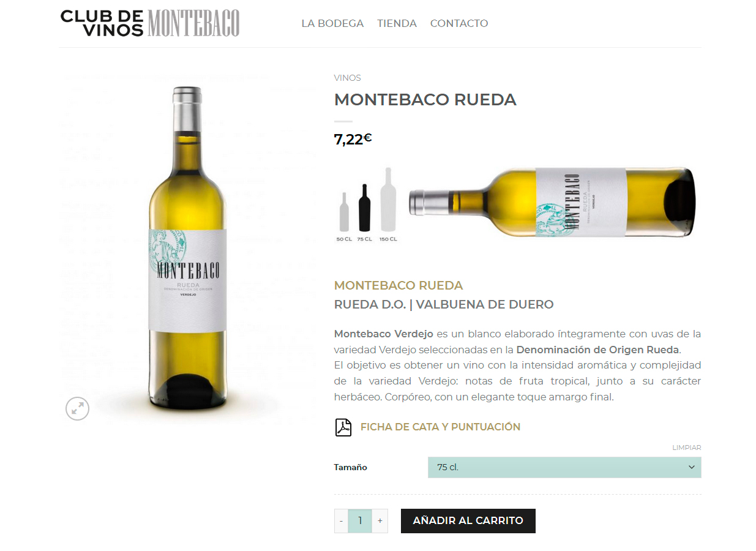This screenshot has width=756, height=551.
Task: Click the quantity input field
Action: click(360, 521)
